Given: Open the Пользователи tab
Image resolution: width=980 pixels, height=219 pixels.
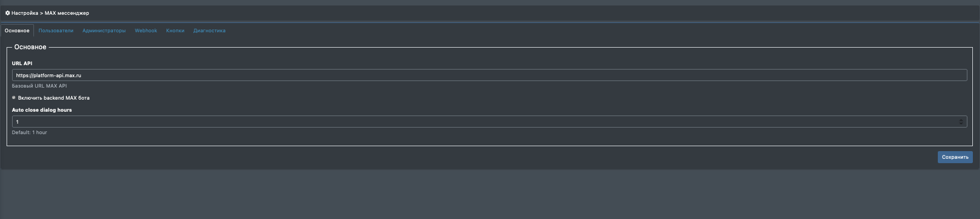Looking at the screenshot, I should [56, 31].
